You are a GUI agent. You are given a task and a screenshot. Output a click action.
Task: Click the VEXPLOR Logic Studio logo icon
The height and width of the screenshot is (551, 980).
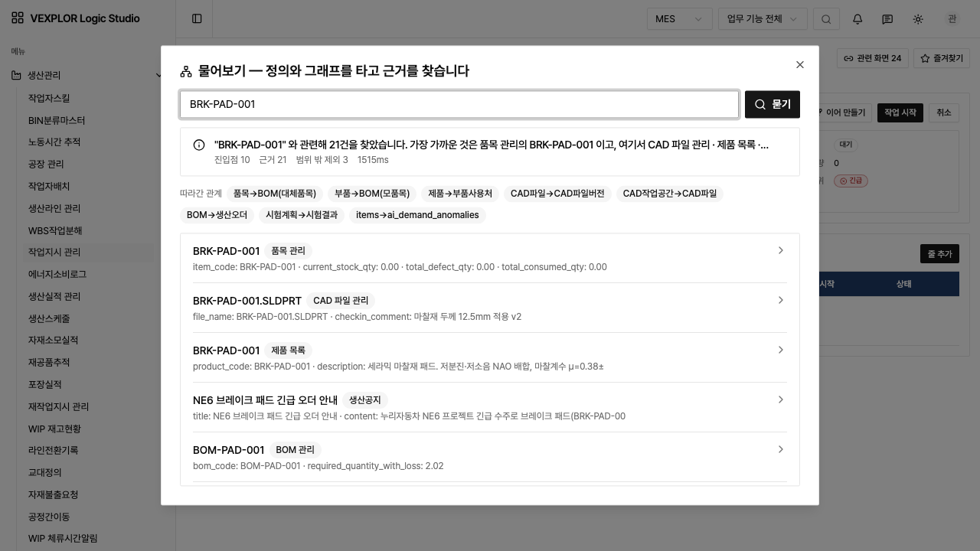(18, 18)
